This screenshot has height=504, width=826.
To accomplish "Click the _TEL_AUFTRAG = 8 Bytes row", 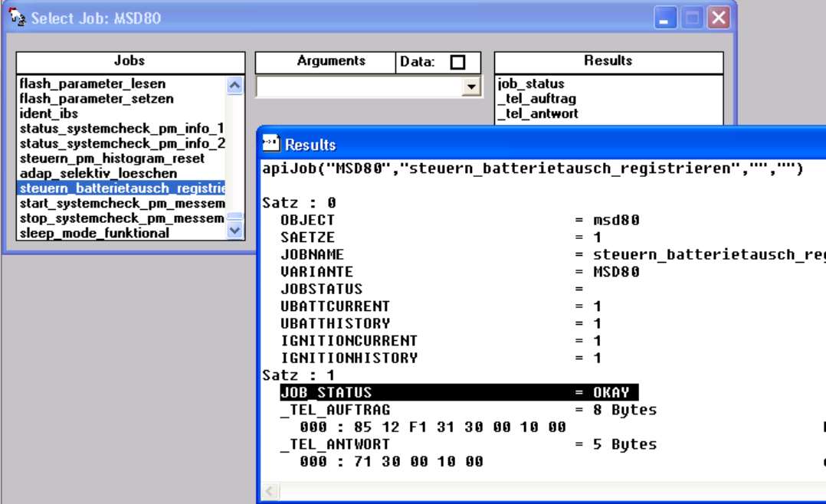I will pos(469,410).
